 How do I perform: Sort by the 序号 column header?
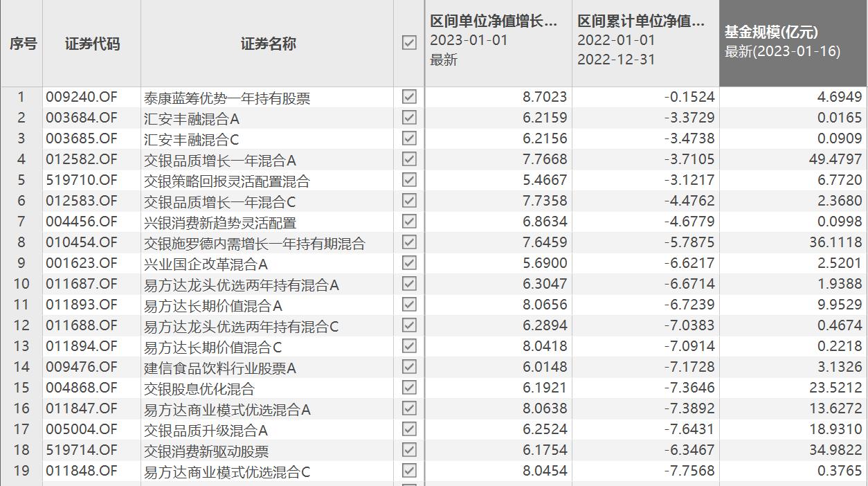tap(23, 44)
